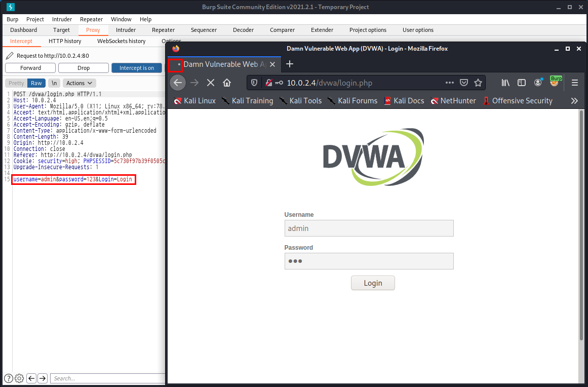Open Kali Training bookmark

pos(248,100)
